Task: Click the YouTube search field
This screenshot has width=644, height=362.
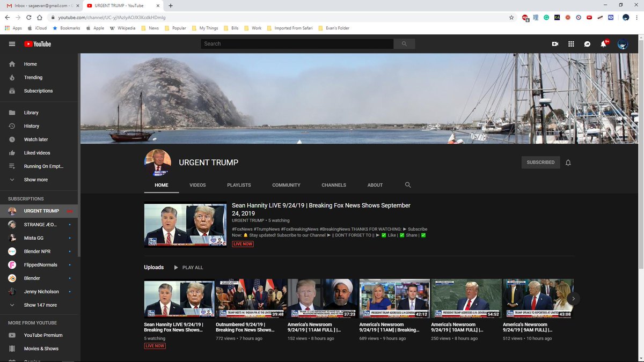Action: (297, 44)
